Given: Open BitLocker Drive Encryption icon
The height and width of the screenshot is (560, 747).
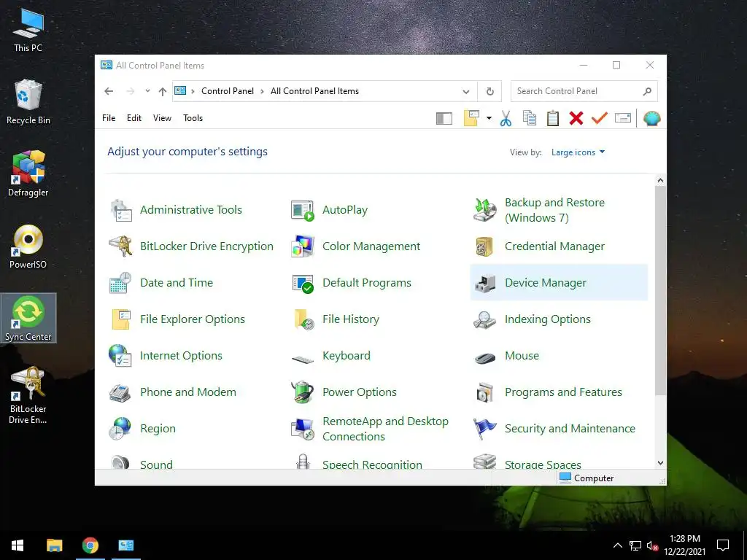Looking at the screenshot, I should [x=120, y=246].
